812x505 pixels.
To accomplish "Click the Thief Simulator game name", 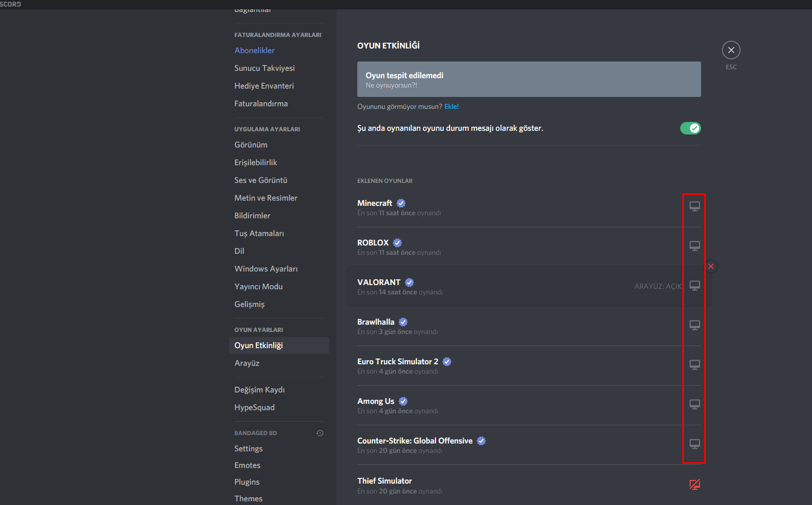I will (384, 481).
